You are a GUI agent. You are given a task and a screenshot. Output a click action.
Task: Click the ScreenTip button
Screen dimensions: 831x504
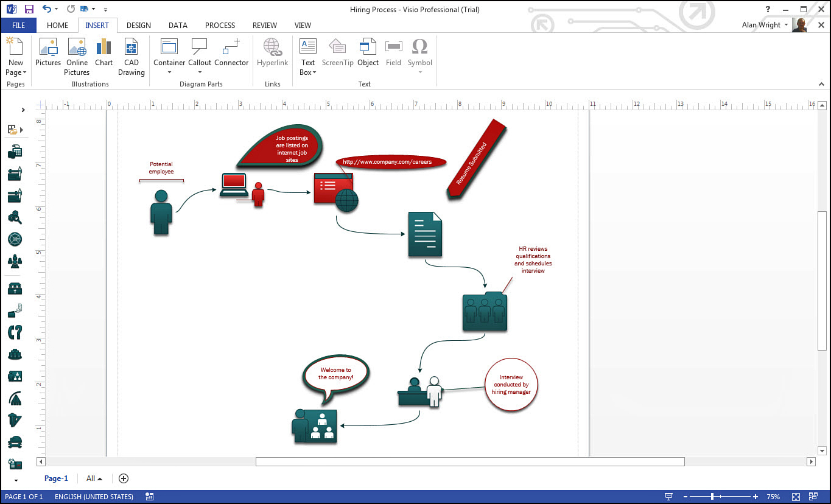tap(337, 53)
